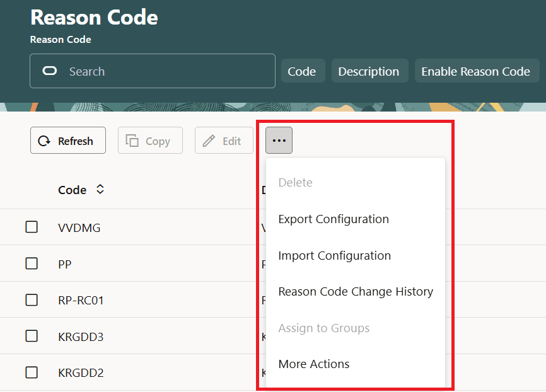This screenshot has width=546, height=392.
Task: Click the search magnifier icon
Action: pyautogui.click(x=49, y=71)
